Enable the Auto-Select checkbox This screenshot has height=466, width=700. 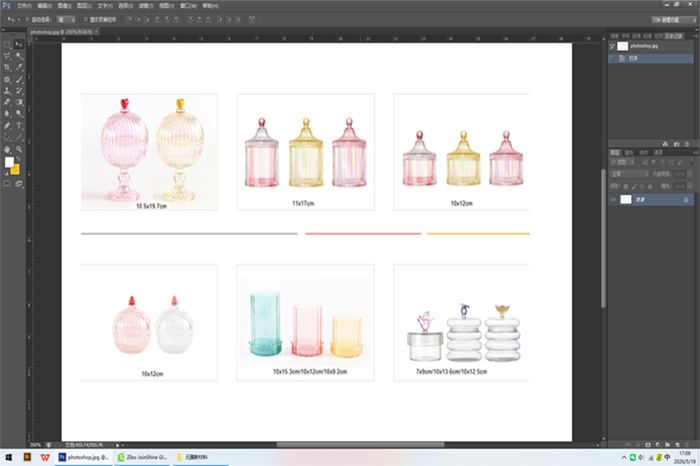(x=27, y=20)
